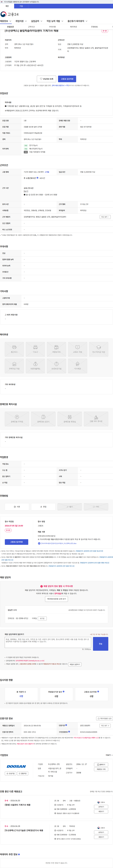Screen dimensions: 113x868
Task: Select the 개인 tab at the top
Action: coord(7,6)
